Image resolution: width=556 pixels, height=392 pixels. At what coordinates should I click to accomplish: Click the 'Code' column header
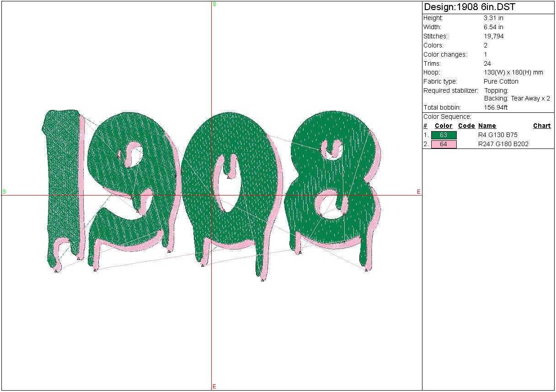tap(466, 126)
